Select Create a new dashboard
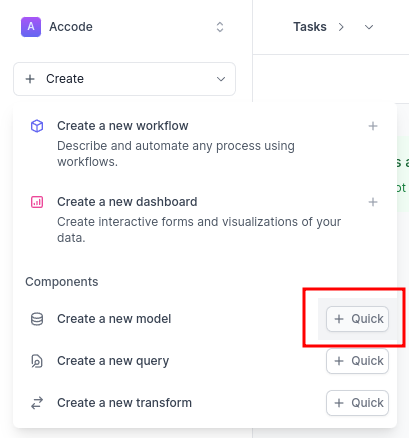This screenshot has width=409, height=438. pyautogui.click(x=127, y=202)
